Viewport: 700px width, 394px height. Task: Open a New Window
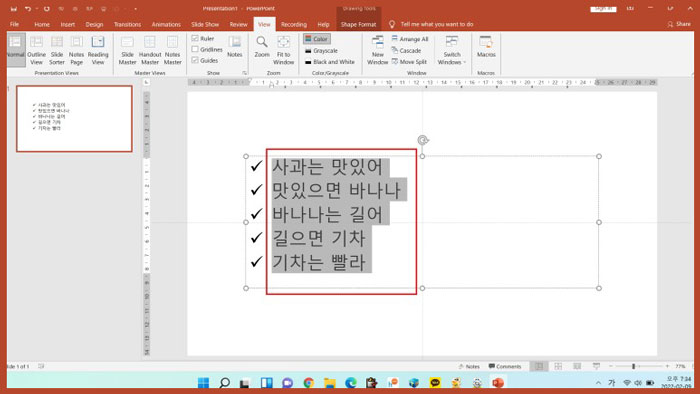(x=377, y=50)
